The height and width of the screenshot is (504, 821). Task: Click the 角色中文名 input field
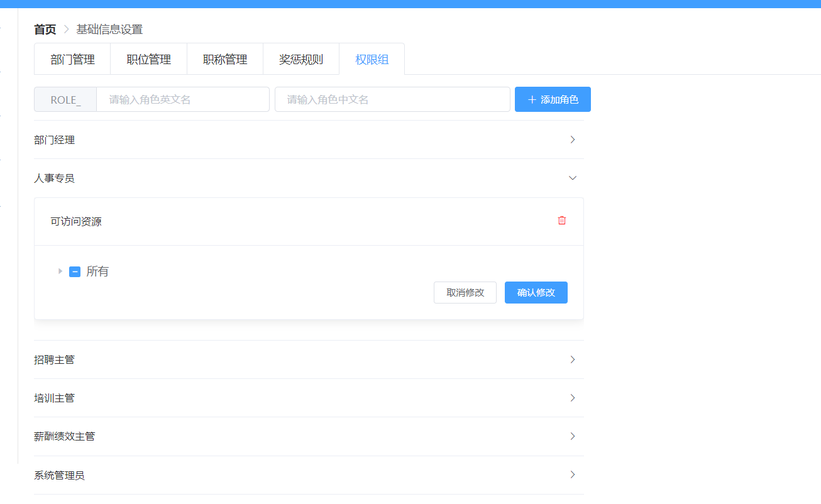coord(392,99)
